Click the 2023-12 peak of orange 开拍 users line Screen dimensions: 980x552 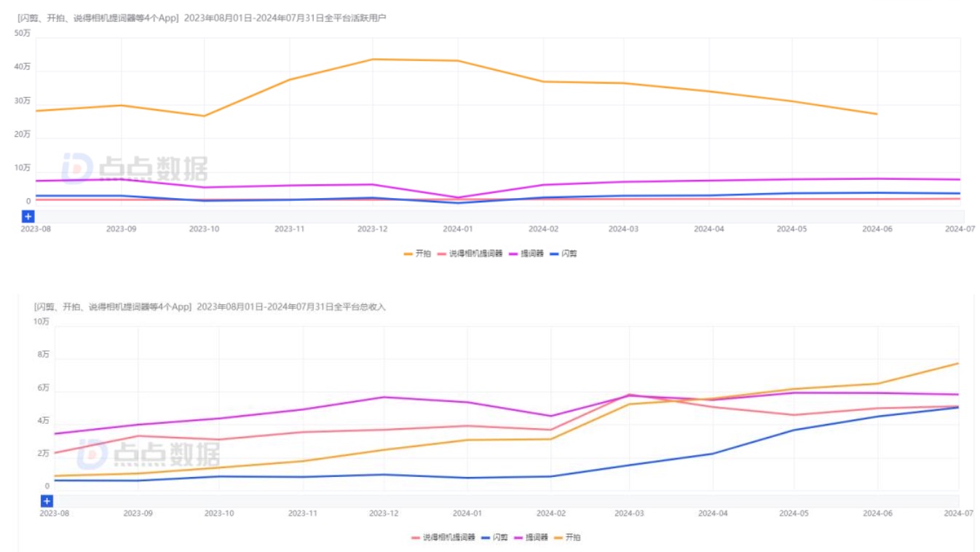click(x=373, y=59)
